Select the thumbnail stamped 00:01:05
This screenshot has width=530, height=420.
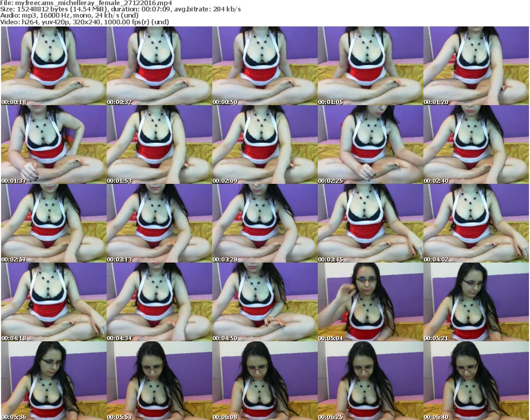[371, 66]
